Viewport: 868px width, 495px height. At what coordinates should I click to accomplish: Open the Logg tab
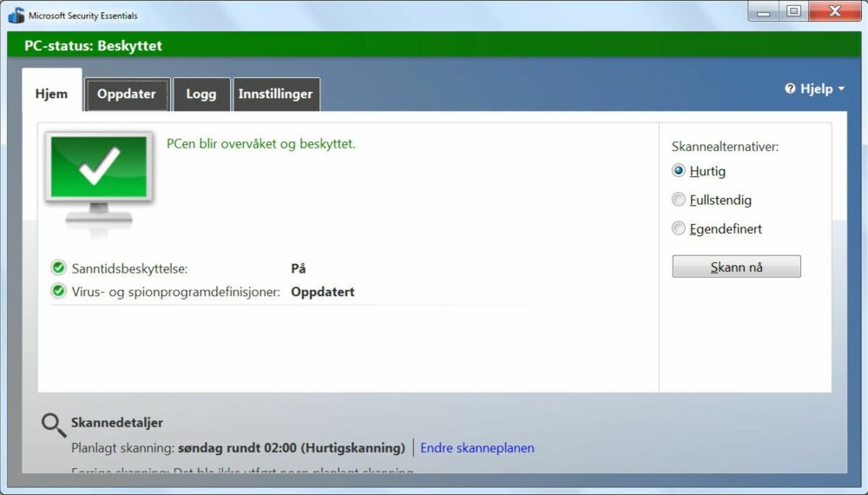pyautogui.click(x=201, y=94)
